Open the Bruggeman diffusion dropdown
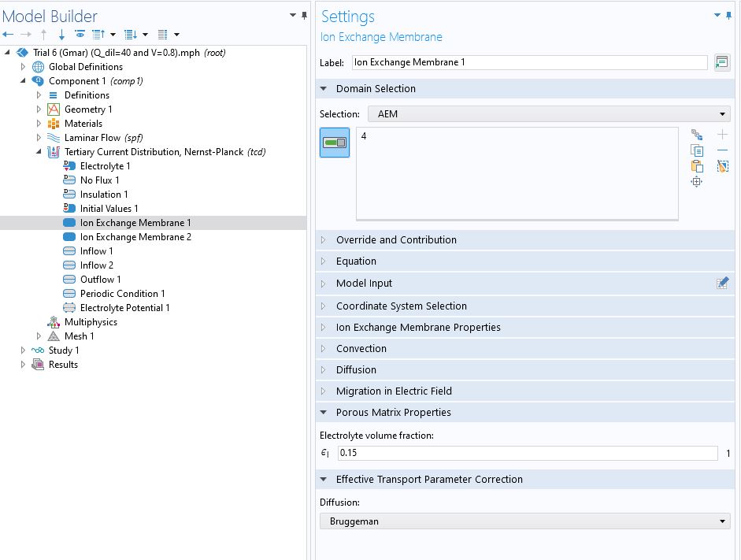Screen dimensions: 741x560 (524, 521)
